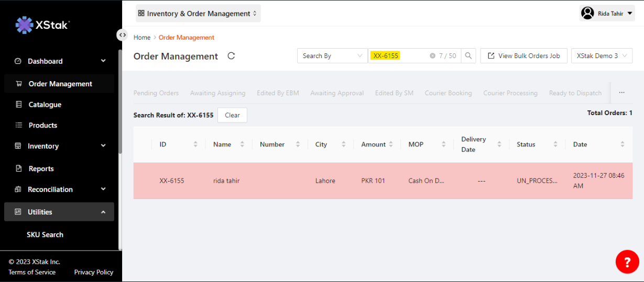Click the Rida Tahir profile avatar
This screenshot has width=644, height=282.
coord(587,13)
